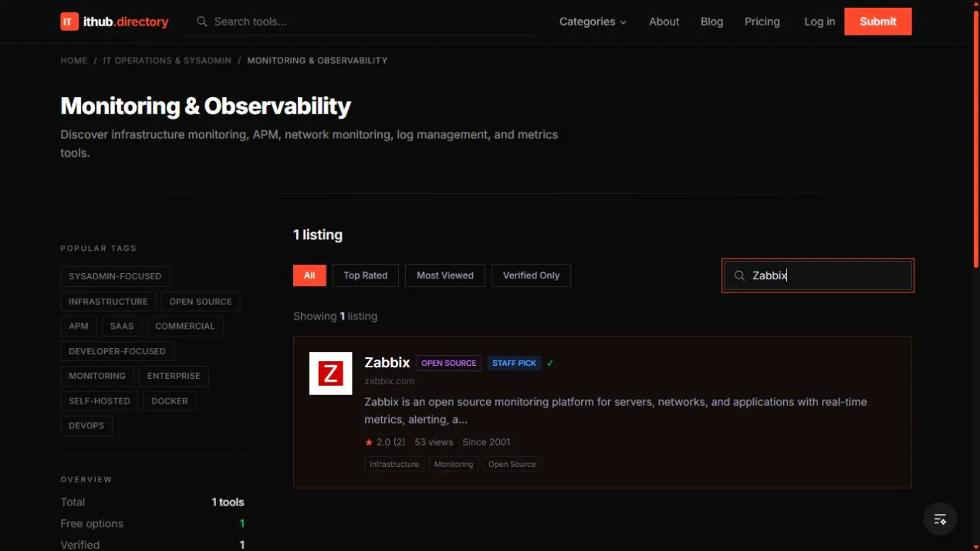Click the 'Total' overview row
Screen dimensions: 980x551
coord(152,502)
